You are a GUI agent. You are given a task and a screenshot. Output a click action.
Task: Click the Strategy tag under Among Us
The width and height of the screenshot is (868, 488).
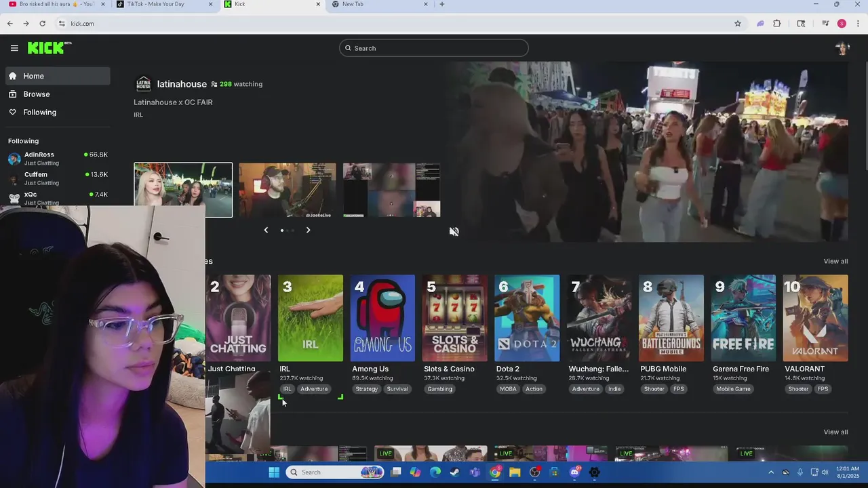[366, 389]
